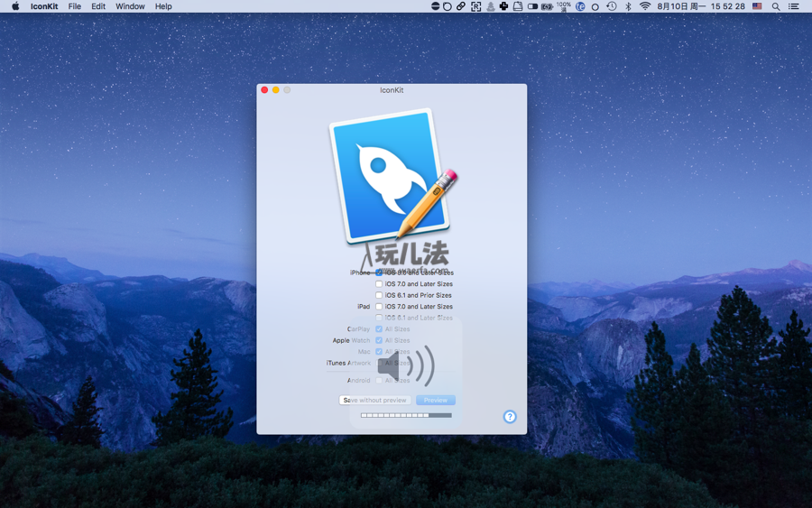Click the bracketed R icon in menu bar

coord(475,6)
